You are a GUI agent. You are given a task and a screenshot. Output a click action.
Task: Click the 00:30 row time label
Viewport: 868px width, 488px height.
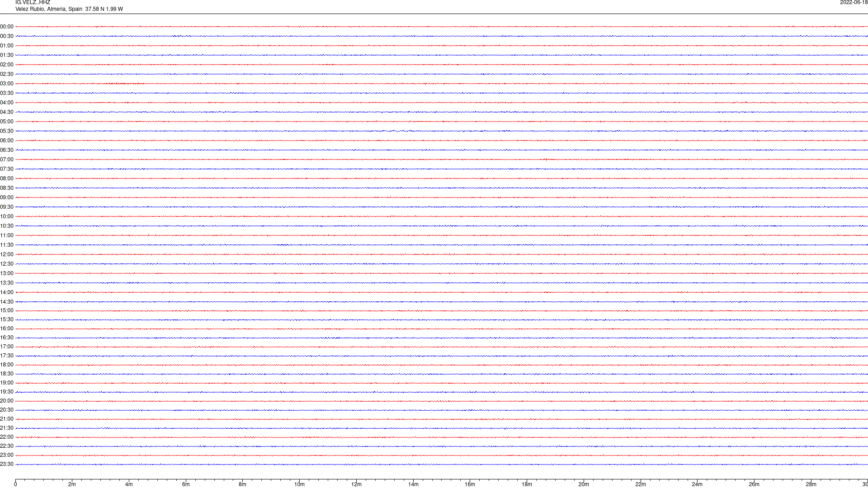point(7,36)
